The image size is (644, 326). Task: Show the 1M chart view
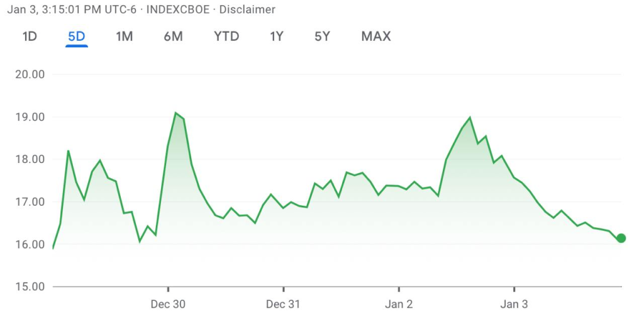[x=124, y=37]
